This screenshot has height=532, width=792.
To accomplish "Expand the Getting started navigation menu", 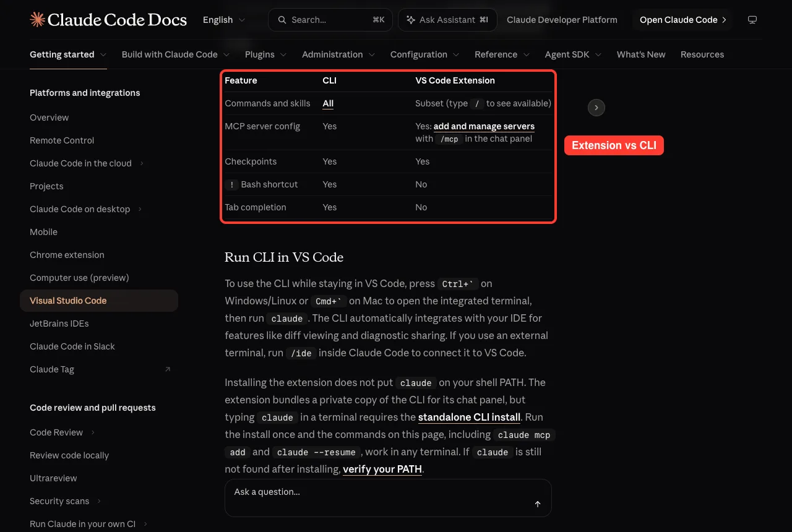I will [x=68, y=54].
